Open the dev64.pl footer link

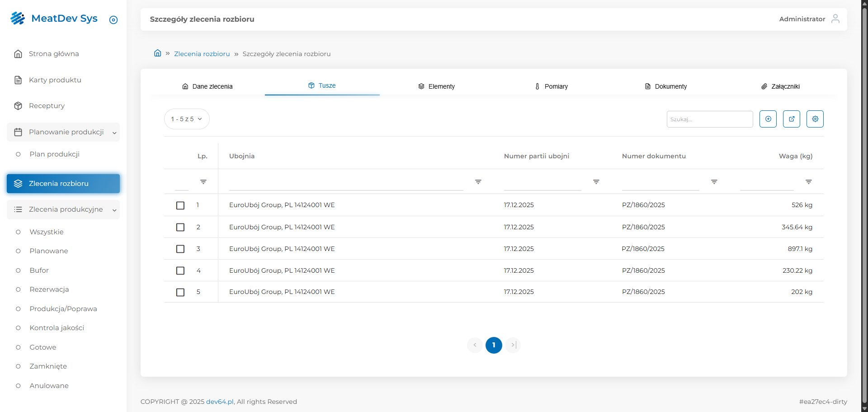[x=220, y=402]
